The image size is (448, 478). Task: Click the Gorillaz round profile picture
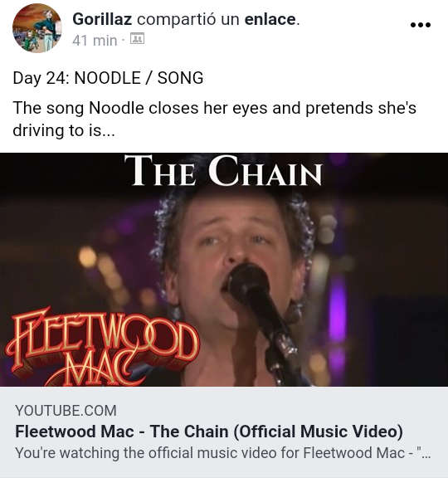pos(37,28)
